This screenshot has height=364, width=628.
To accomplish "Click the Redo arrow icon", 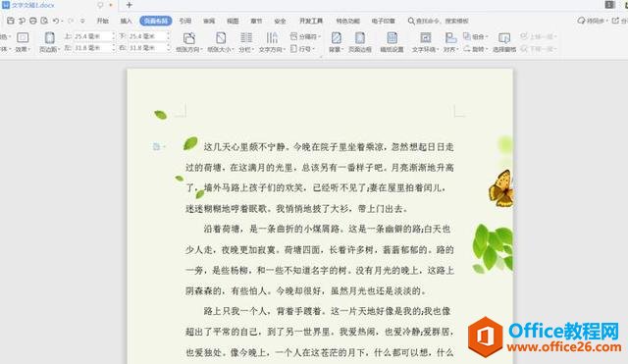I will (71, 21).
